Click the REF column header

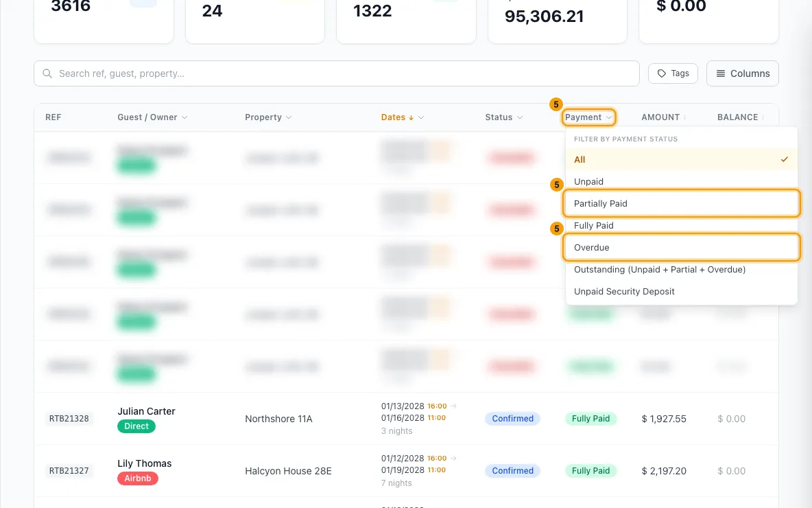click(x=53, y=117)
